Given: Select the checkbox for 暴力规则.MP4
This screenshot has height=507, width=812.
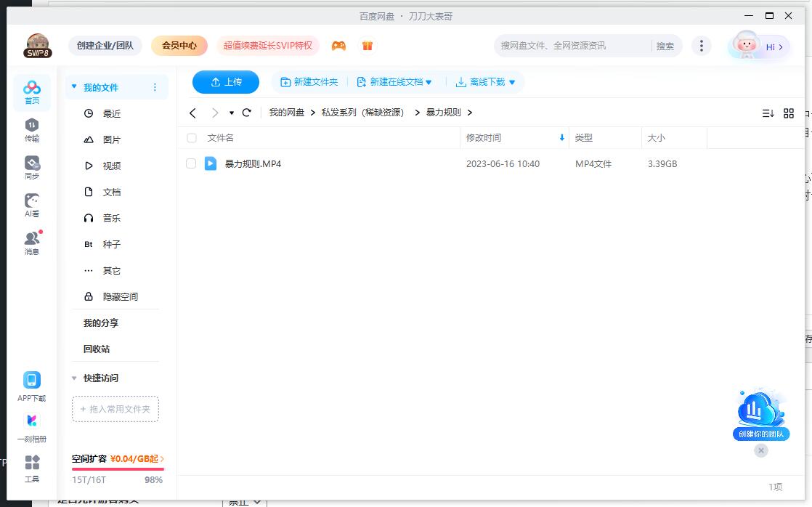Looking at the screenshot, I should 192,163.
